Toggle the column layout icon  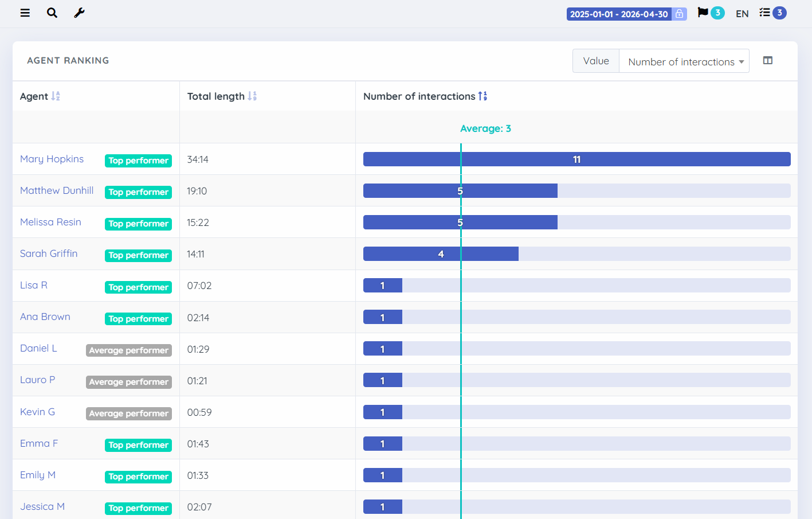pyautogui.click(x=768, y=60)
